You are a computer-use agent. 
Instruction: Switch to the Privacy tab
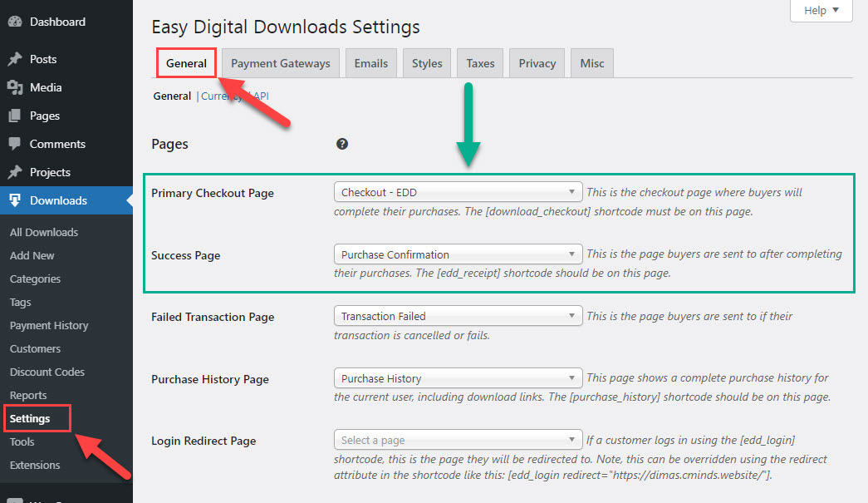pyautogui.click(x=537, y=63)
